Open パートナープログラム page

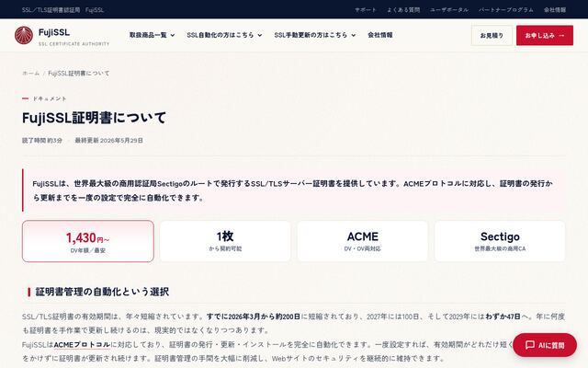pos(505,10)
